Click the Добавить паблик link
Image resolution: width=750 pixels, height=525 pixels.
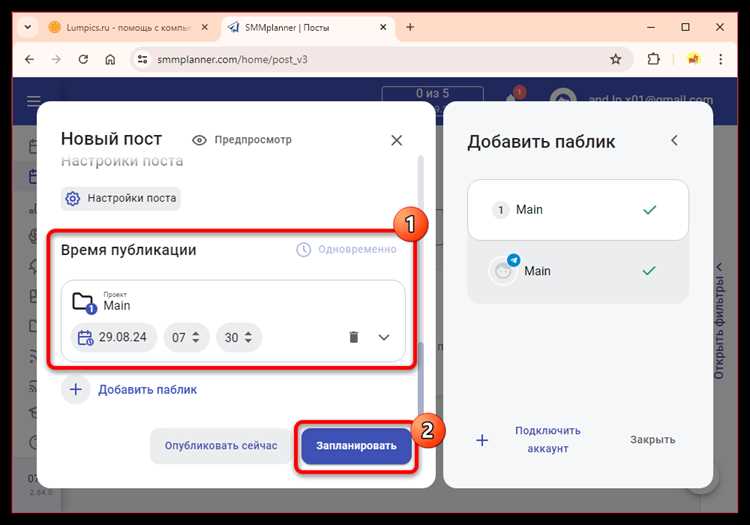pos(147,390)
